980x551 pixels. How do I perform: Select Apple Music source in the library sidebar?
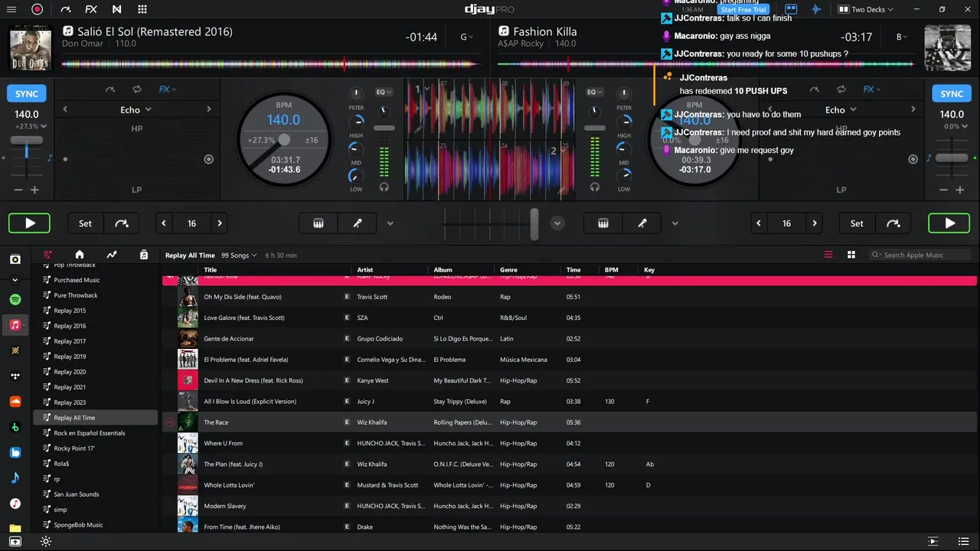click(x=15, y=324)
